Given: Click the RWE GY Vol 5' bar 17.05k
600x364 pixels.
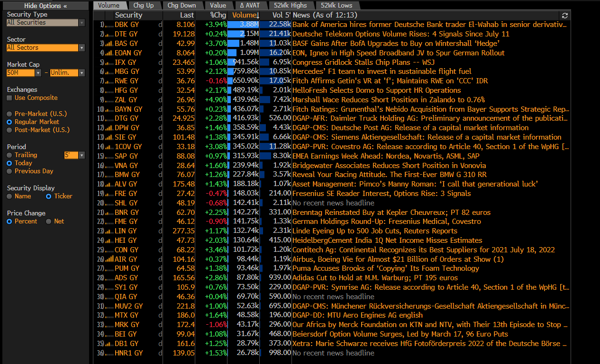Looking at the screenshot, I should [x=275, y=81].
